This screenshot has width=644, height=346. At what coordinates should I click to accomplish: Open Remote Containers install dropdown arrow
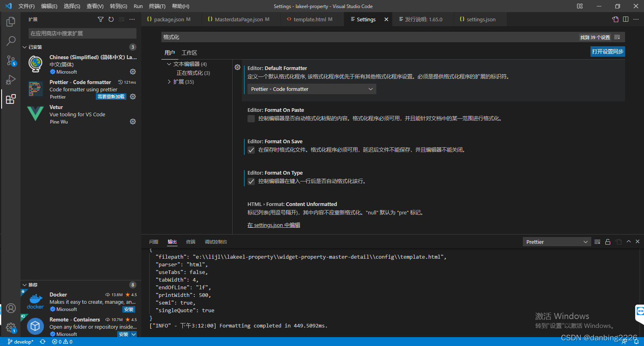[134, 334]
